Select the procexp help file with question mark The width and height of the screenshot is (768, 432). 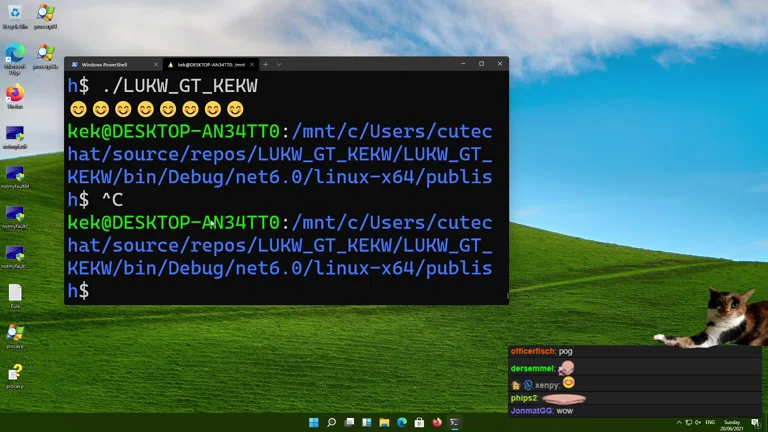point(15,376)
